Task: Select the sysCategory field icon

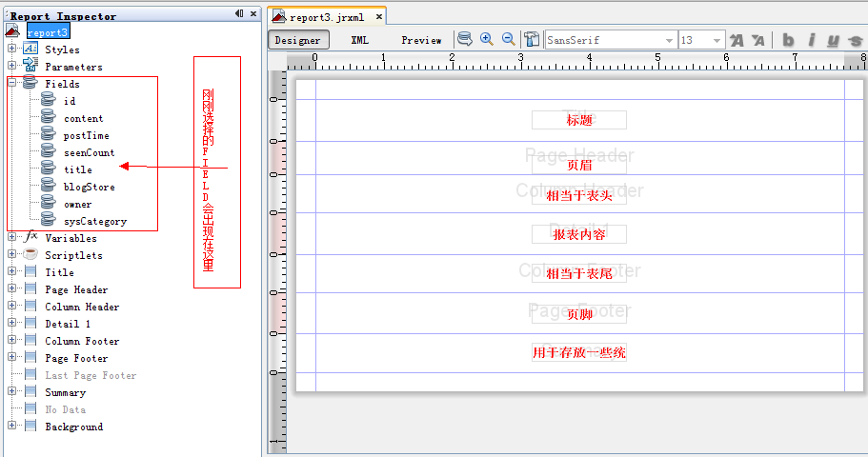Action: coord(49,220)
